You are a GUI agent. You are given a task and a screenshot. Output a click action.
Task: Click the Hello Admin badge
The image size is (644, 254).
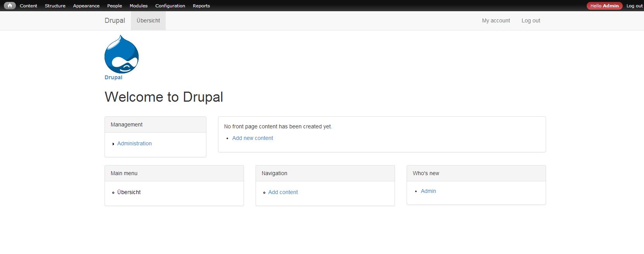click(x=605, y=6)
